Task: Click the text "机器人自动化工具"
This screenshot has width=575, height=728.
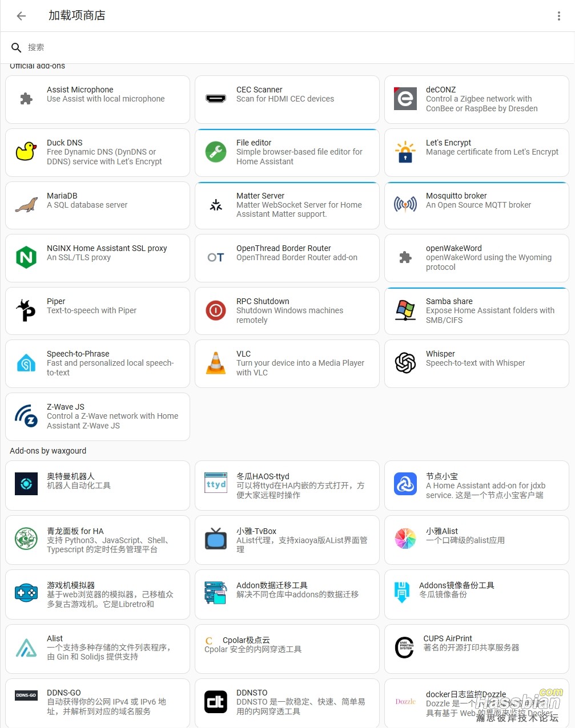Action: (79, 486)
